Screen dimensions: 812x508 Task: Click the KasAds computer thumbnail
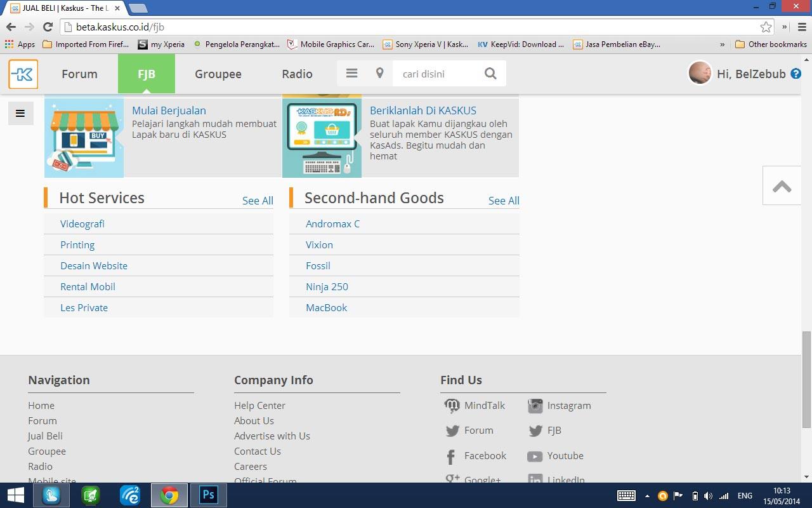[322, 138]
